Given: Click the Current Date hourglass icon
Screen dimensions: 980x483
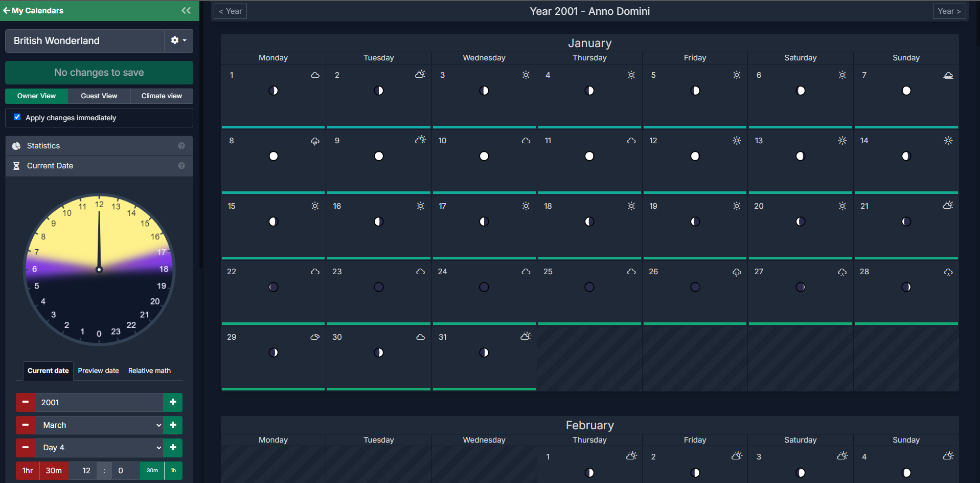Looking at the screenshot, I should point(16,166).
